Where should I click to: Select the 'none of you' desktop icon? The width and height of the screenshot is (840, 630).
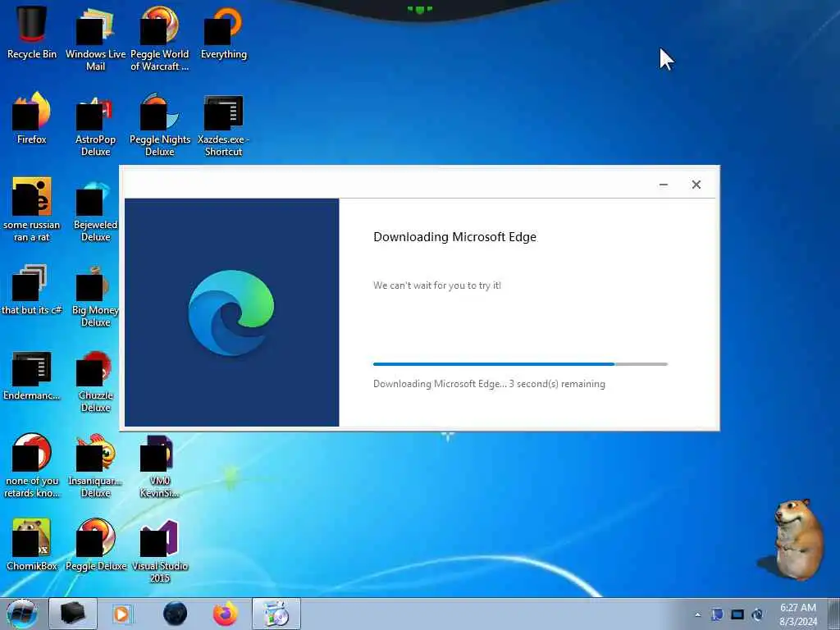(x=32, y=466)
